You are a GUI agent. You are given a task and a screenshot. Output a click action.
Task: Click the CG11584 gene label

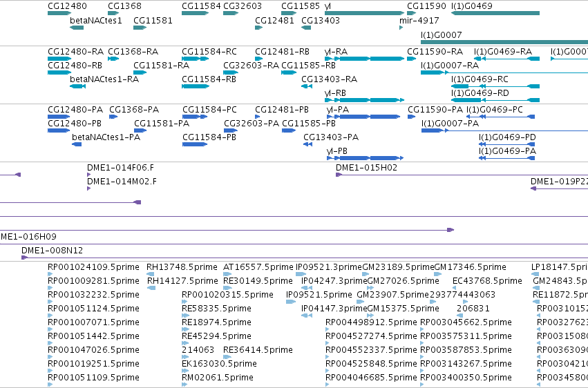201,6
